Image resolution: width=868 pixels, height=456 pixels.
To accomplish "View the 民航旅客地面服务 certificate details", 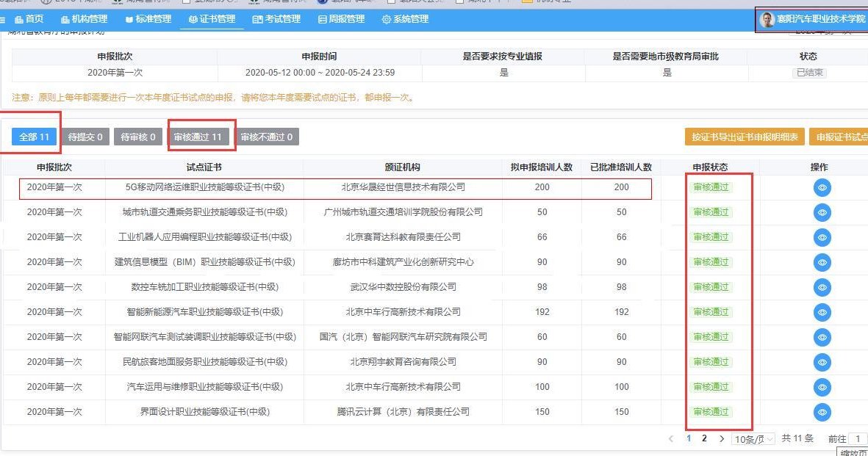I will click(822, 362).
